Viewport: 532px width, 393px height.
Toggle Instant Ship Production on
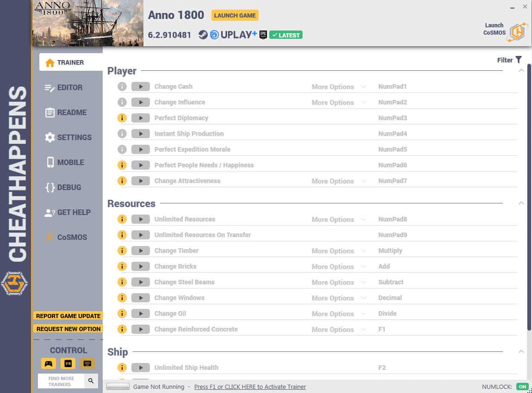141,134
